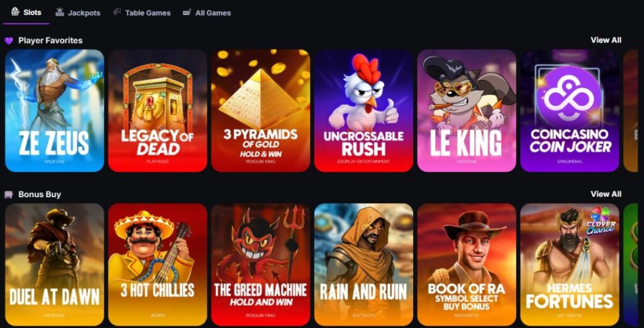The height and width of the screenshot is (328, 644).
Task: Open the Table Games tab
Action: (142, 13)
